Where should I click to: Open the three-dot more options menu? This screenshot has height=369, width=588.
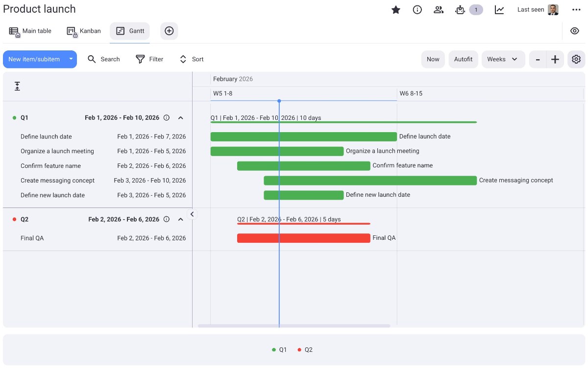coord(576,10)
